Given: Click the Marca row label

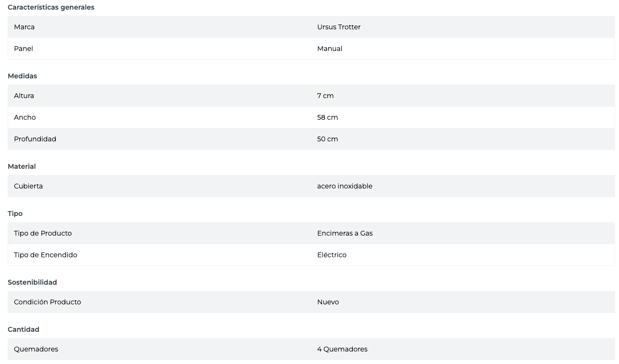Looking at the screenshot, I should pyautogui.click(x=24, y=27).
